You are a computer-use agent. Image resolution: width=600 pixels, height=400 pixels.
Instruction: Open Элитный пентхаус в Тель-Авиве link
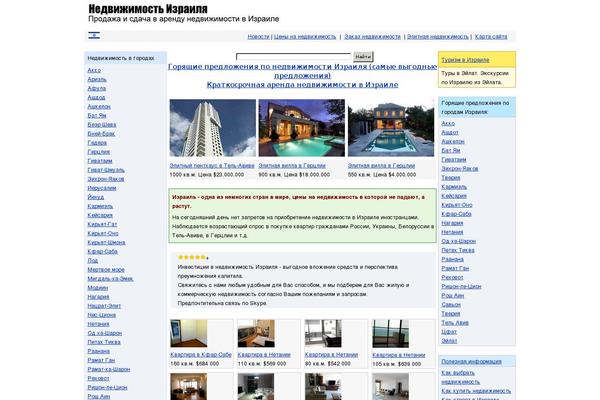[212, 166]
